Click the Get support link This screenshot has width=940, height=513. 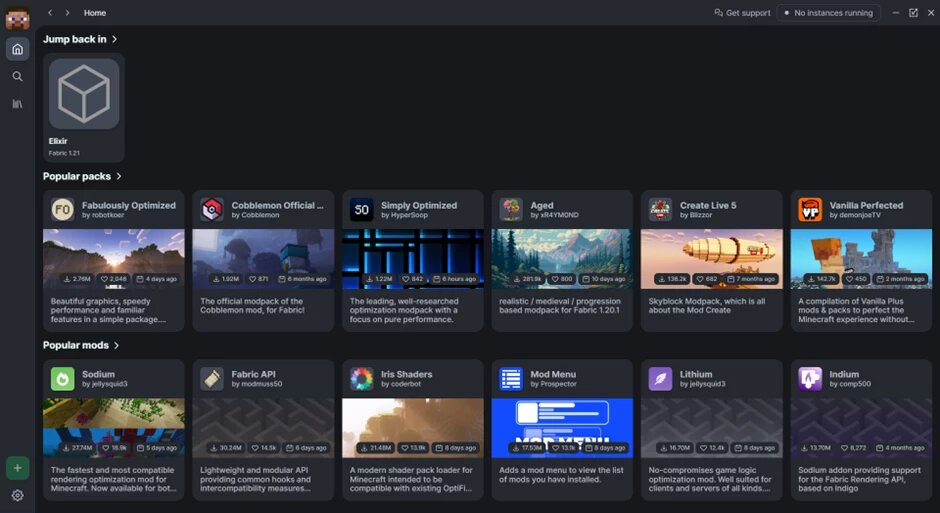click(x=742, y=13)
